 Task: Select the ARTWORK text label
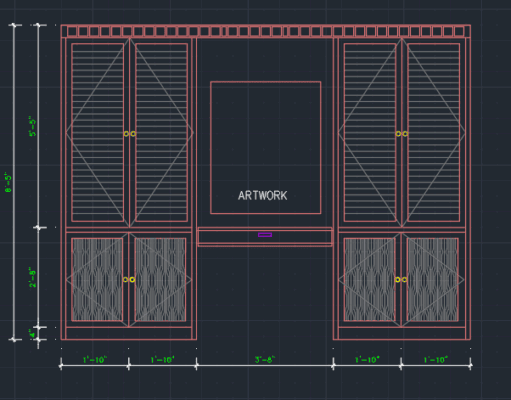pos(263,195)
